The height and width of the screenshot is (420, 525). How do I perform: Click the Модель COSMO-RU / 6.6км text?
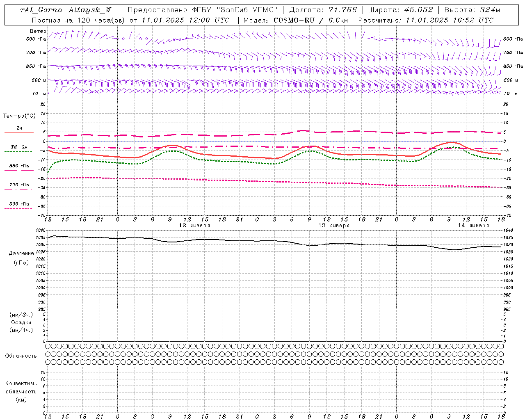coord(295,20)
